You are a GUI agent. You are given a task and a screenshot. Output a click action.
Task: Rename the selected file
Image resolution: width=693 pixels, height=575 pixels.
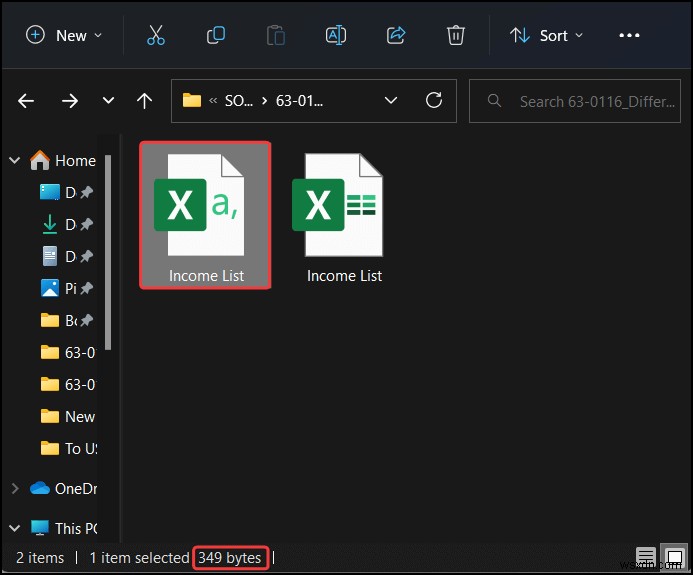[x=336, y=35]
